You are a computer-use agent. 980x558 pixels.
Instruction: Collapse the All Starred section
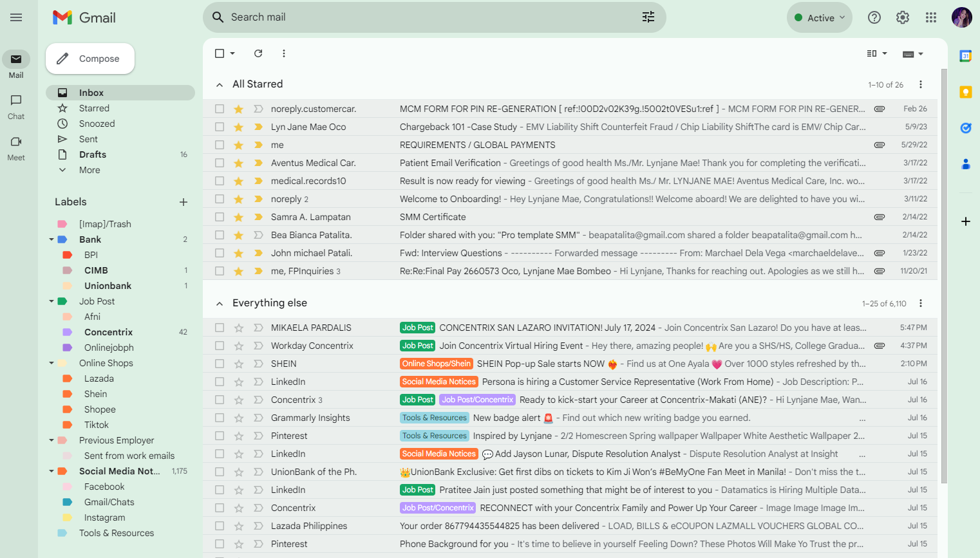tap(220, 84)
